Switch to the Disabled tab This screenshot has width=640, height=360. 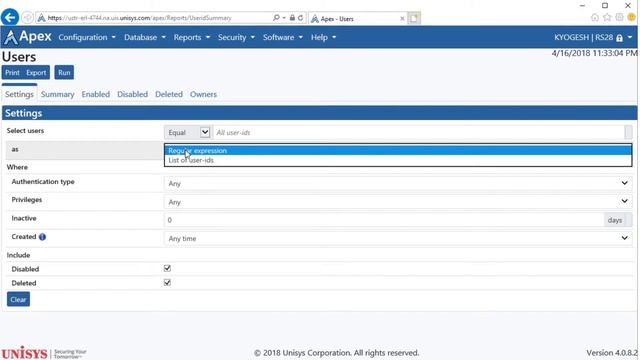[x=132, y=94]
